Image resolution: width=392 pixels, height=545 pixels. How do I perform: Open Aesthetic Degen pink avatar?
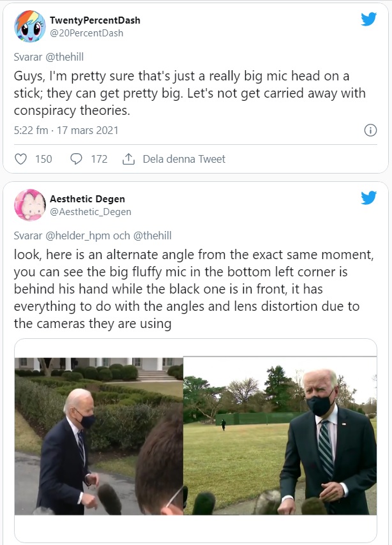[30, 205]
